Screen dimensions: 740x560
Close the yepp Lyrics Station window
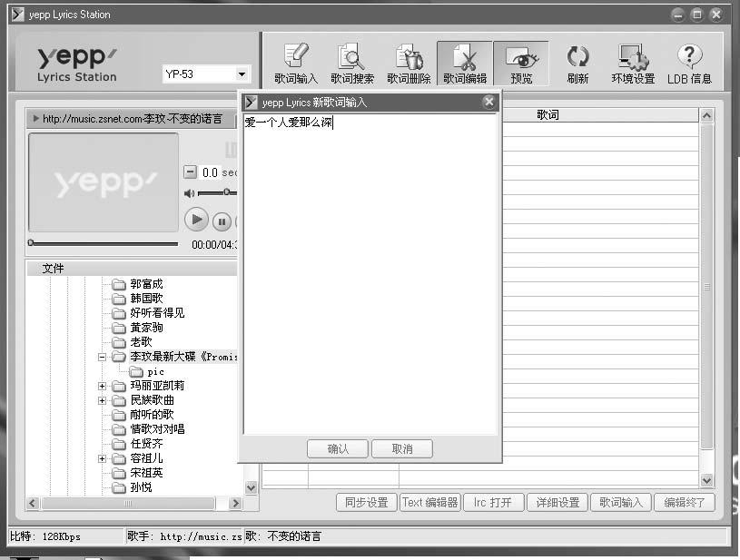click(x=716, y=15)
